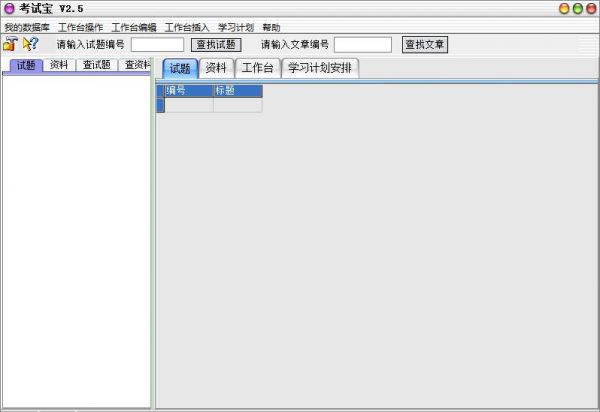Click the 查找试题 button

pyautogui.click(x=216, y=44)
